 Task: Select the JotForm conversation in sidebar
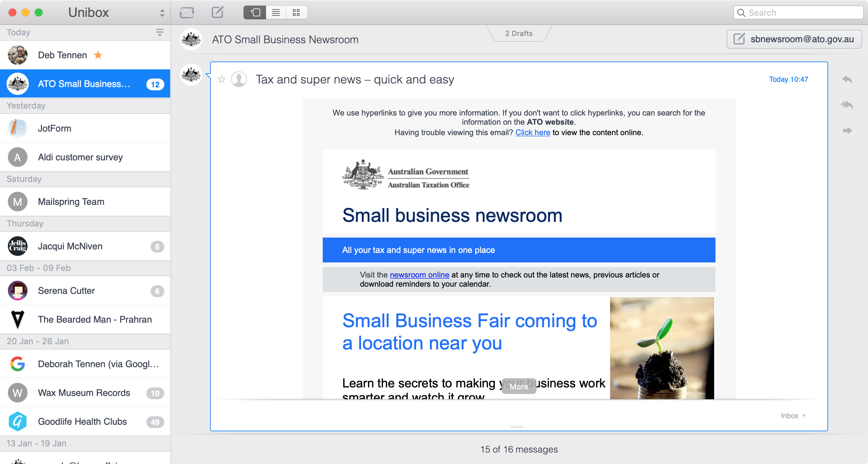[x=85, y=128]
